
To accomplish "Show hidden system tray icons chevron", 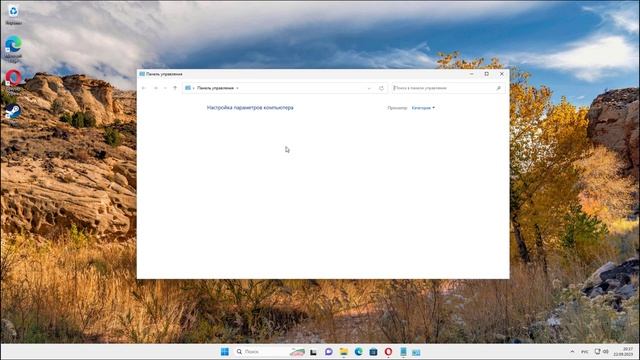I will point(572,351).
